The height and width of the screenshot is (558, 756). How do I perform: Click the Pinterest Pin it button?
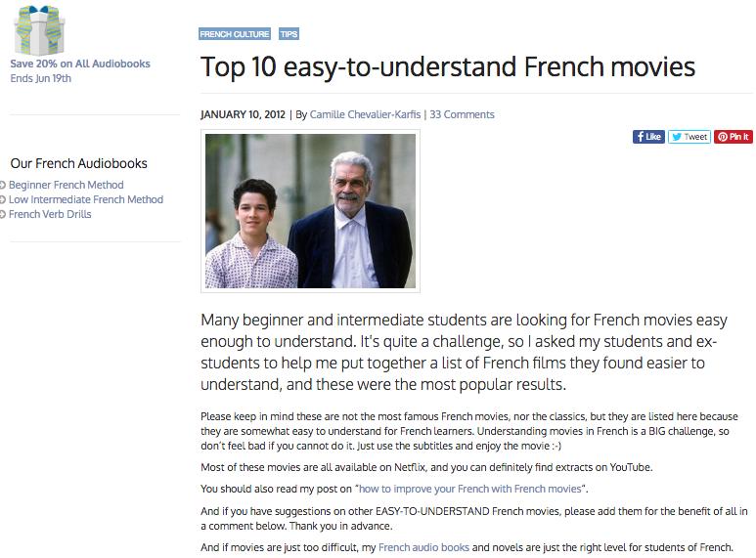734,137
